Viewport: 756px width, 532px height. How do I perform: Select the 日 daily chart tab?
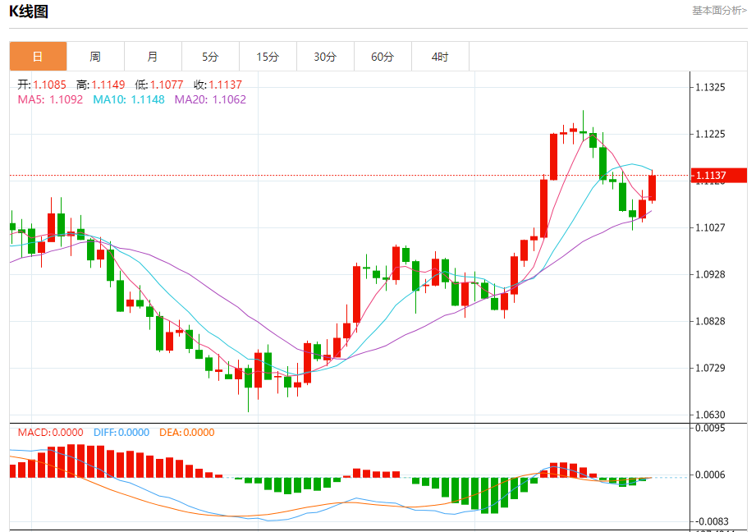(38, 57)
